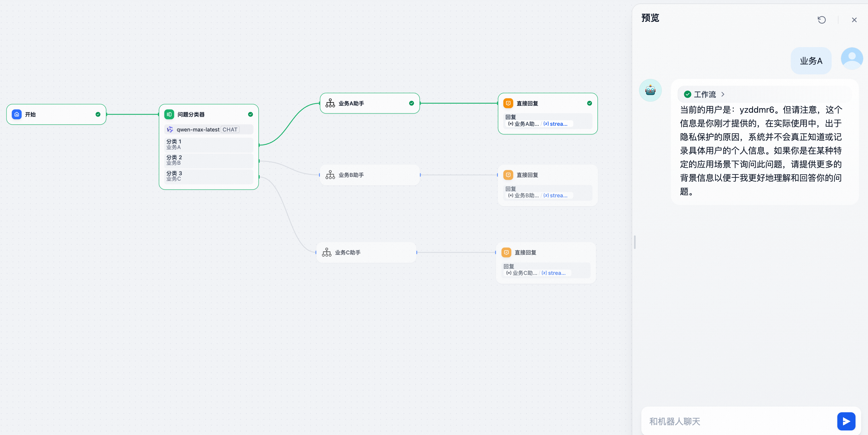Select the 分类 2 业务B row

(208, 160)
